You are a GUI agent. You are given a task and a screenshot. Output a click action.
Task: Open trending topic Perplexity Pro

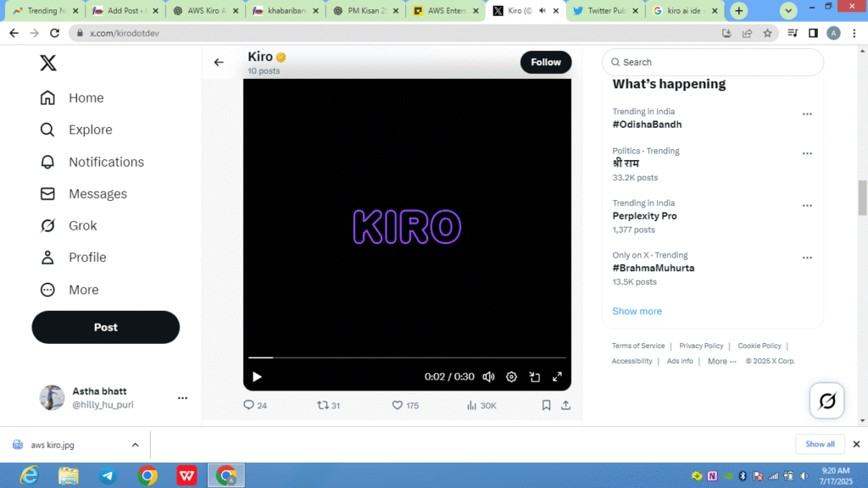(644, 216)
